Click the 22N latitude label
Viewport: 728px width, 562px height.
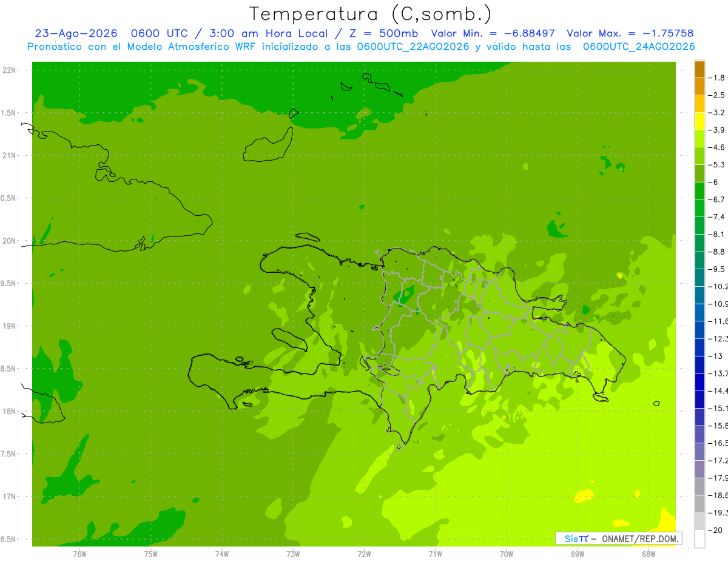[10, 70]
